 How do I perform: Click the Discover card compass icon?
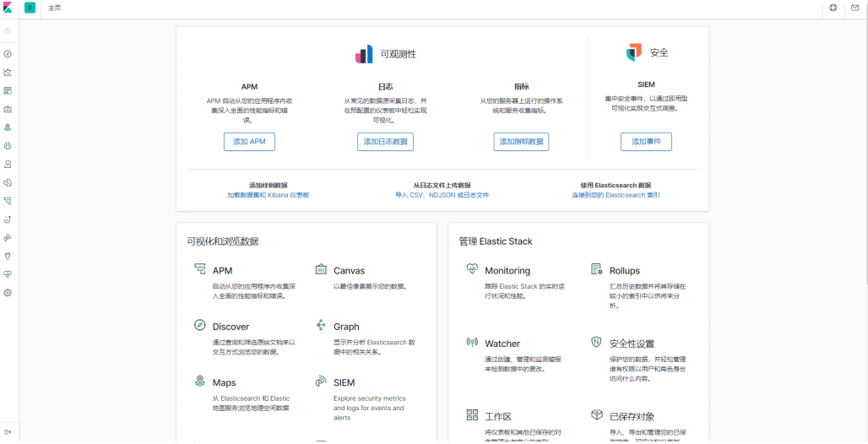[x=200, y=325]
